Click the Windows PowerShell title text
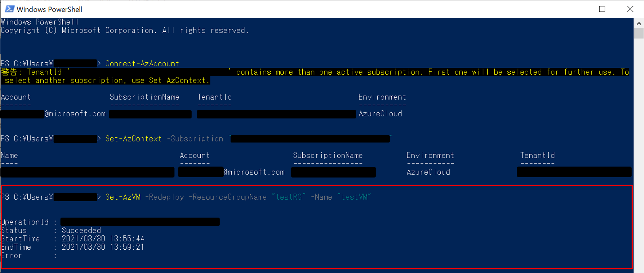This screenshot has width=644, height=273. (49, 9)
